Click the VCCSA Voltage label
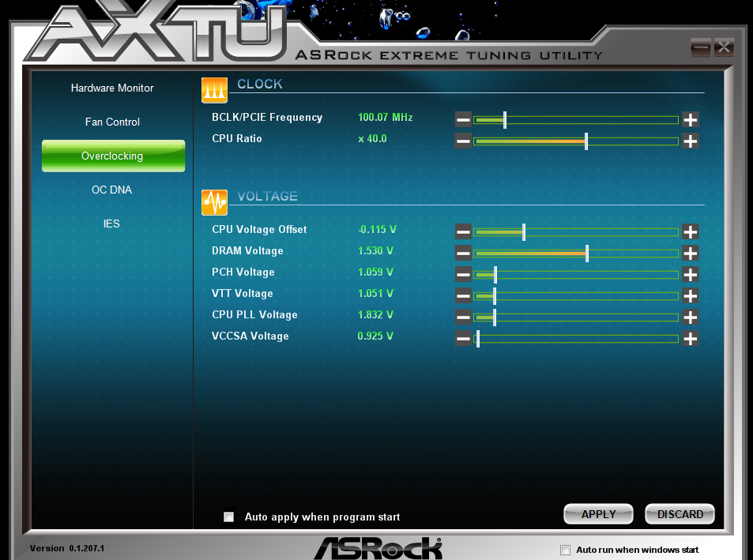 click(250, 336)
